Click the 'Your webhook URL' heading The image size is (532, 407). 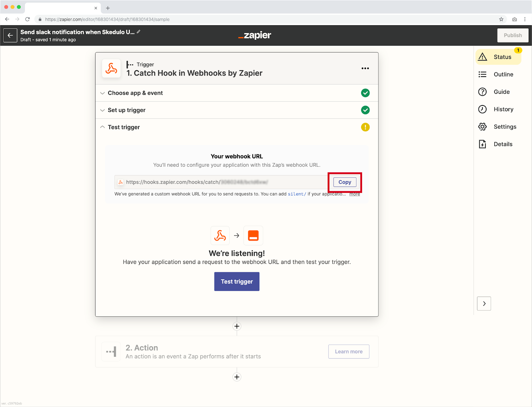point(237,156)
